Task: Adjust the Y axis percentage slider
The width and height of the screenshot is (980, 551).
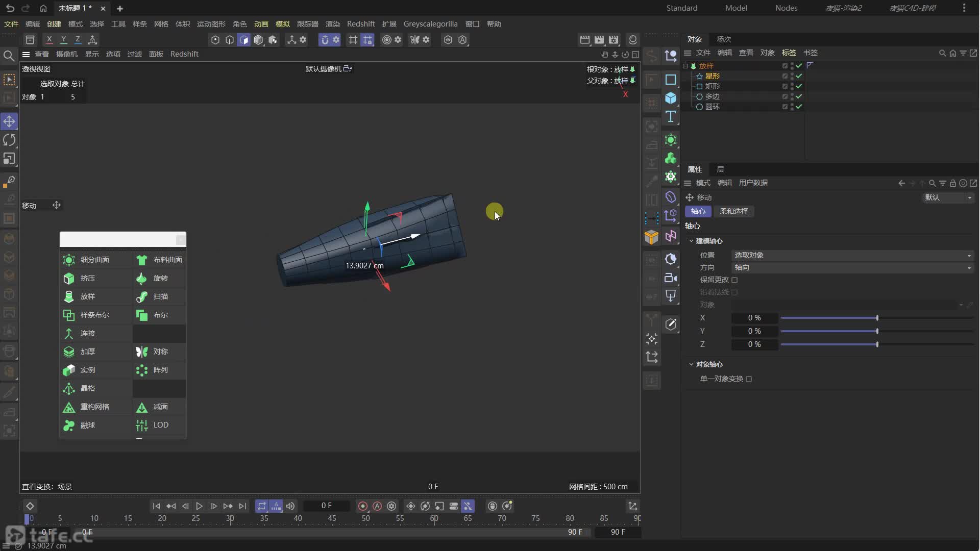Action: [x=877, y=331]
